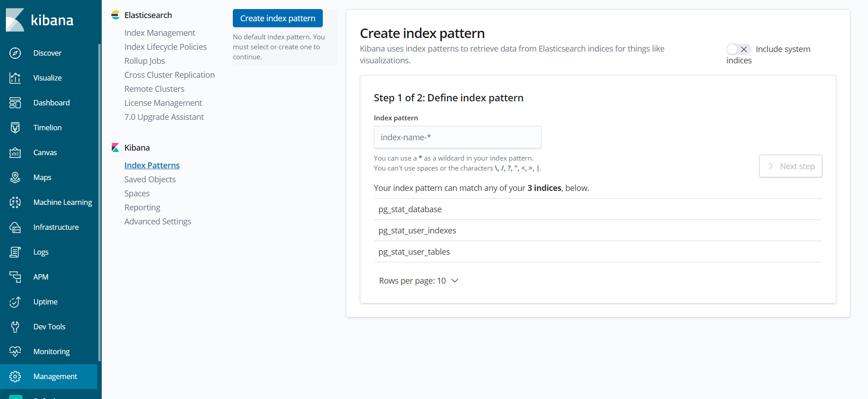Image resolution: width=868 pixels, height=399 pixels.
Task: Open Machine Learning via its icon
Action: [15, 202]
